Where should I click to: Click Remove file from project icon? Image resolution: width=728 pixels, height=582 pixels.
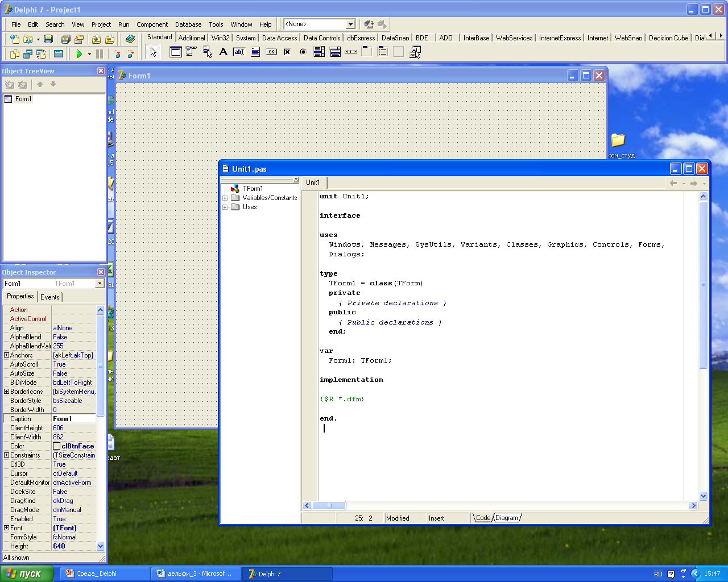pyautogui.click(x=110, y=39)
